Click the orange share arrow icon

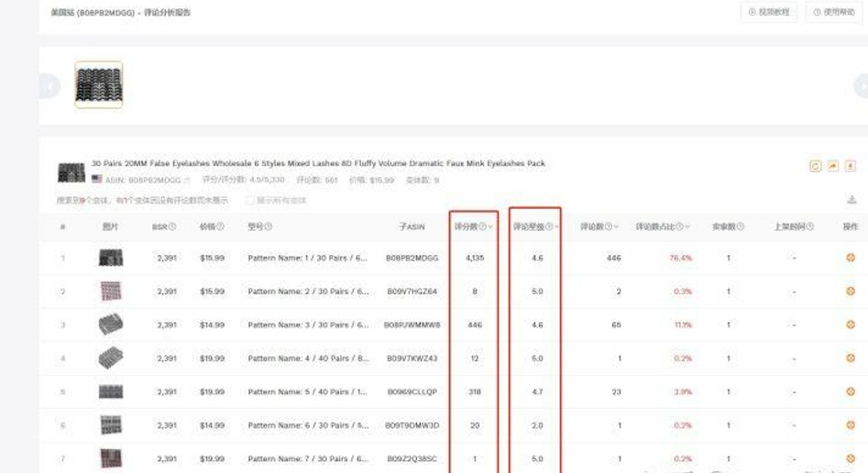coord(832,166)
